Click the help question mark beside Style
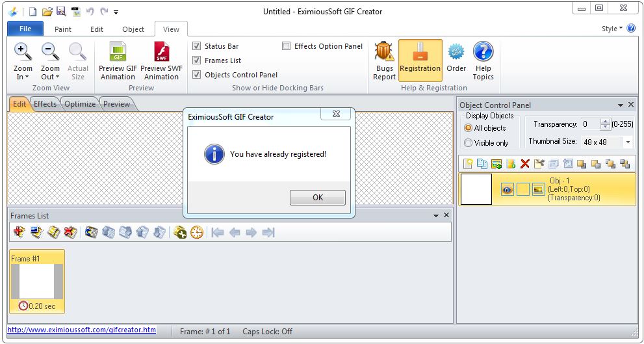 pyautogui.click(x=631, y=29)
